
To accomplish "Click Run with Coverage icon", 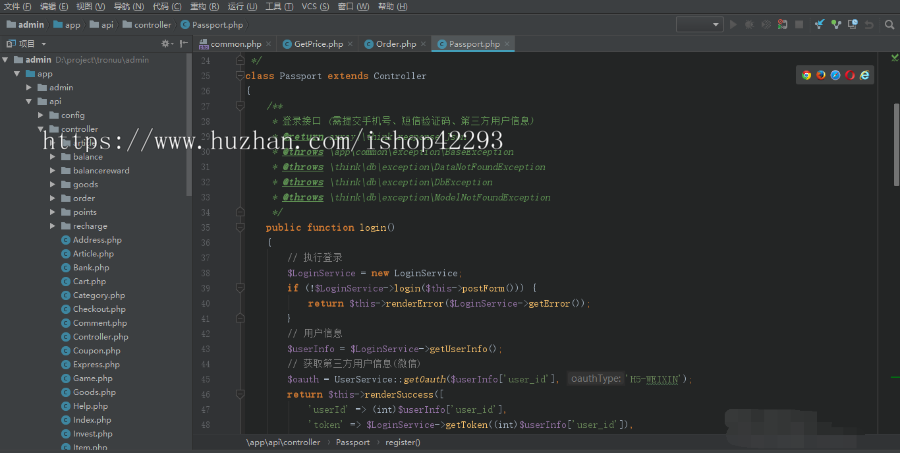I will [766, 25].
